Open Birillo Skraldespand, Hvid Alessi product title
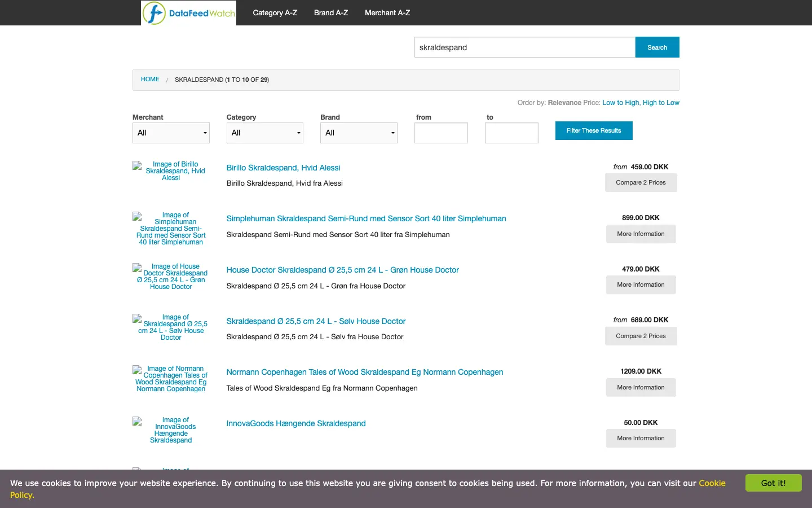812x508 pixels. point(283,168)
